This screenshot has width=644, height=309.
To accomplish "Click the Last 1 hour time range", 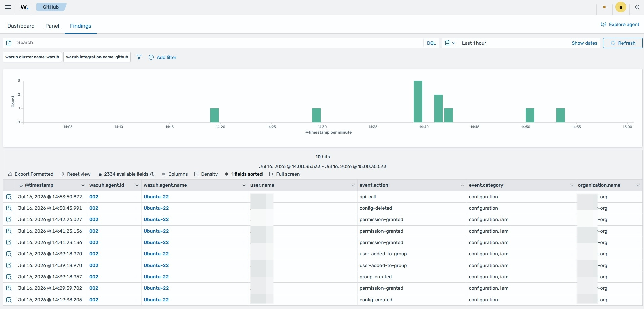I will [474, 43].
